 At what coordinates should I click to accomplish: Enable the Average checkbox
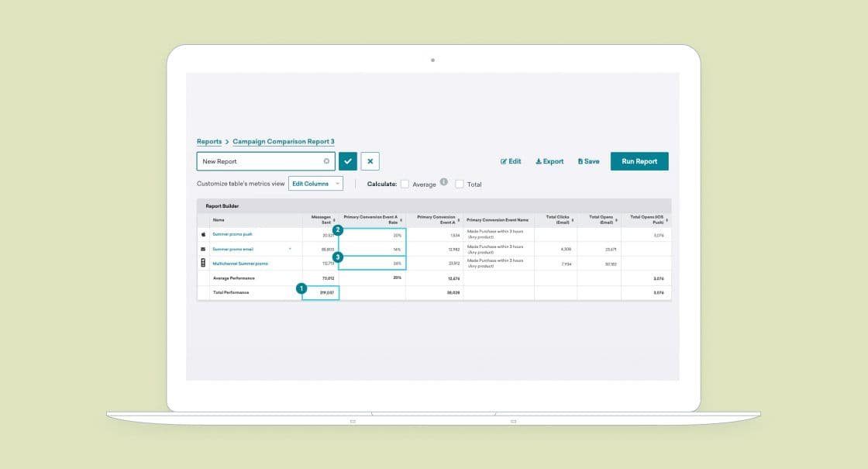404,184
